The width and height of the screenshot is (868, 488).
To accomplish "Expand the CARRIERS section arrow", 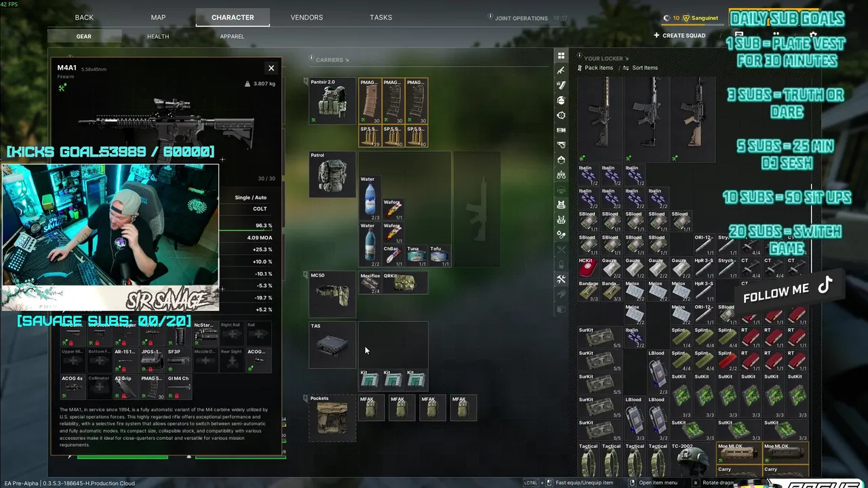I will [347, 60].
